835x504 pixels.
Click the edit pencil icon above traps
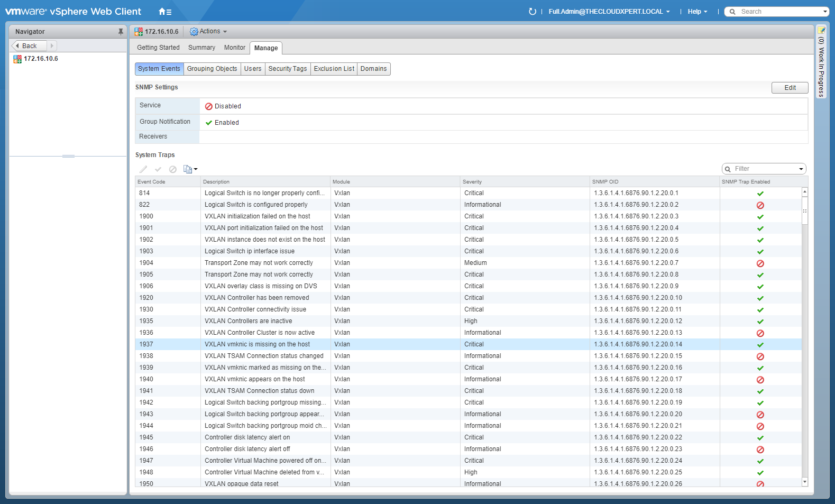143,169
